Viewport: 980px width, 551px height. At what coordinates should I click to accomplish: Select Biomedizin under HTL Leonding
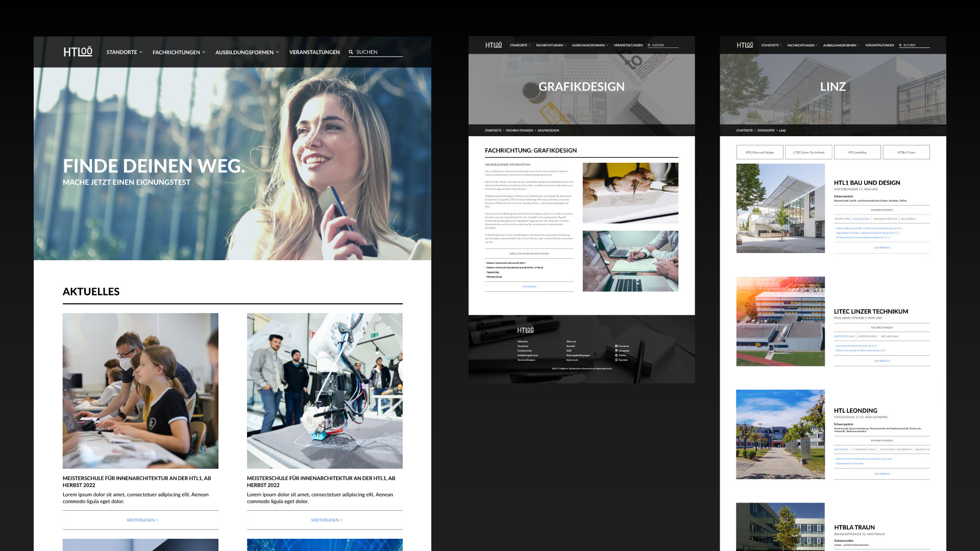coord(922,449)
